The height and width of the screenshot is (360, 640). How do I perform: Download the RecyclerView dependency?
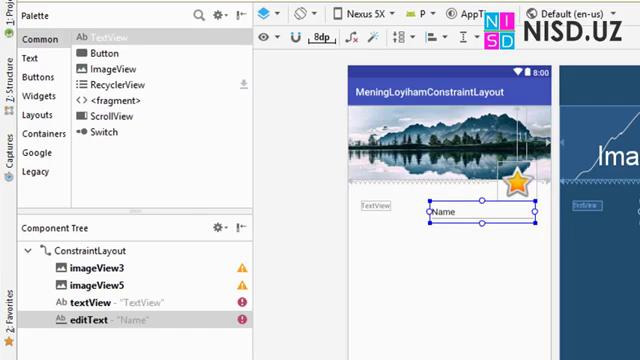pos(244,84)
